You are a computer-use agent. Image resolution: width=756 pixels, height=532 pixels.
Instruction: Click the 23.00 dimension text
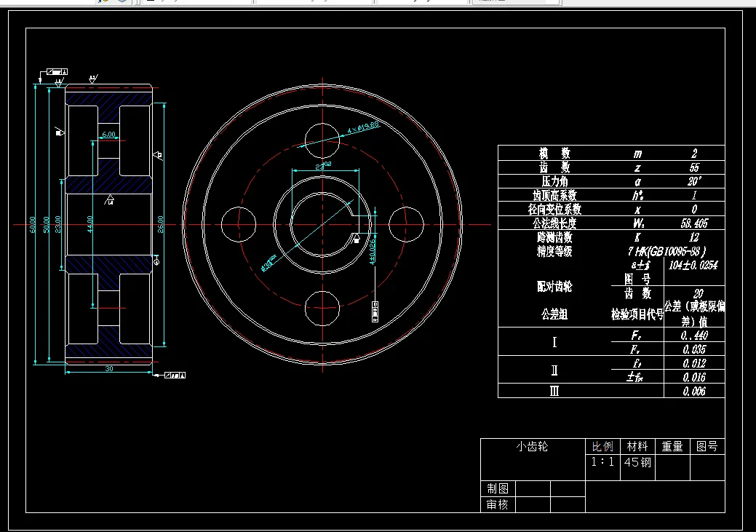[x=58, y=224]
